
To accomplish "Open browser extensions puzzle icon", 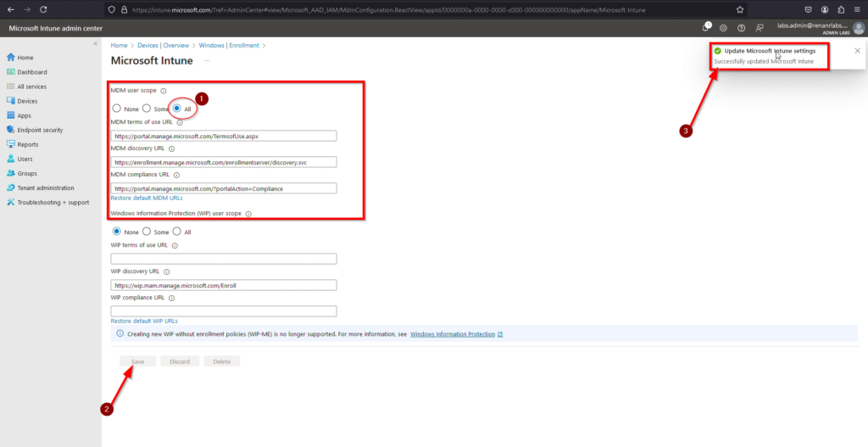I will pos(841,9).
